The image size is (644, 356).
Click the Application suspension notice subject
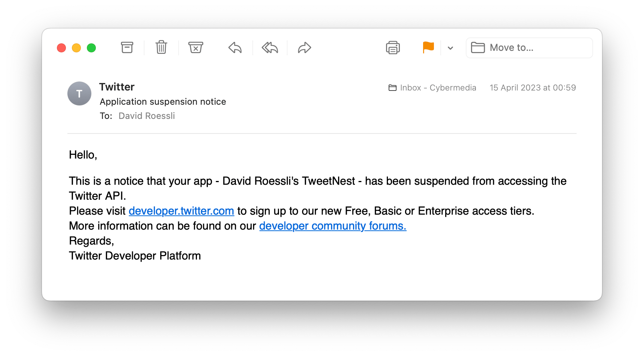(163, 102)
